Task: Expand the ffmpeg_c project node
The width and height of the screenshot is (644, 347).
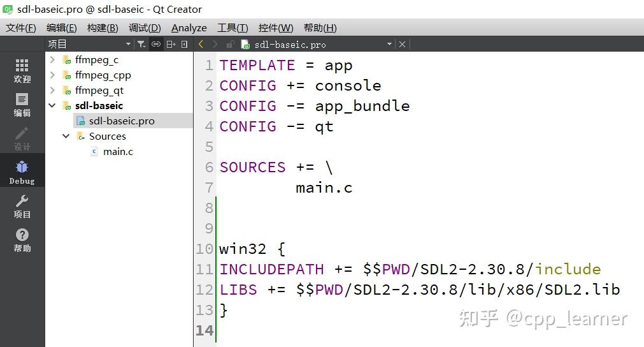Action: click(x=52, y=59)
